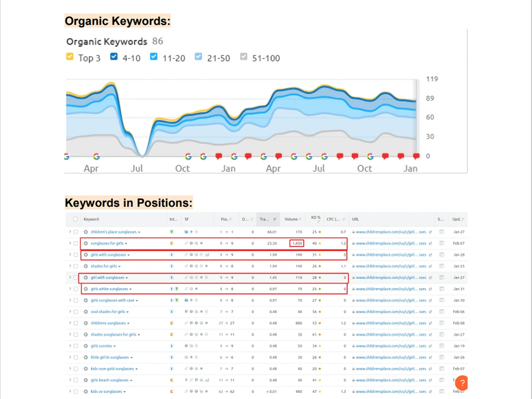
Task: Expand the children's place sunglasses row
Action: pos(70,232)
